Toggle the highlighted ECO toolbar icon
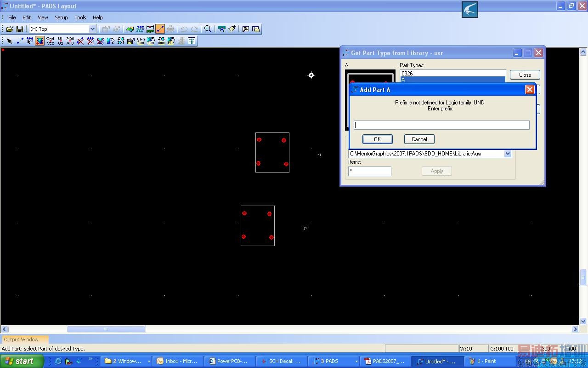Image resolution: width=588 pixels, height=368 pixels. point(160,29)
